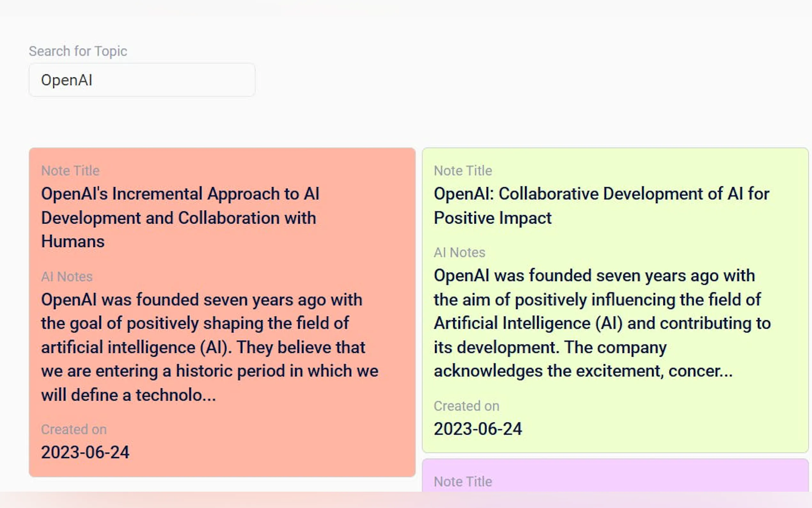Select the green note card's AI notes text
Screen dimensions: 812x508
pos(602,323)
